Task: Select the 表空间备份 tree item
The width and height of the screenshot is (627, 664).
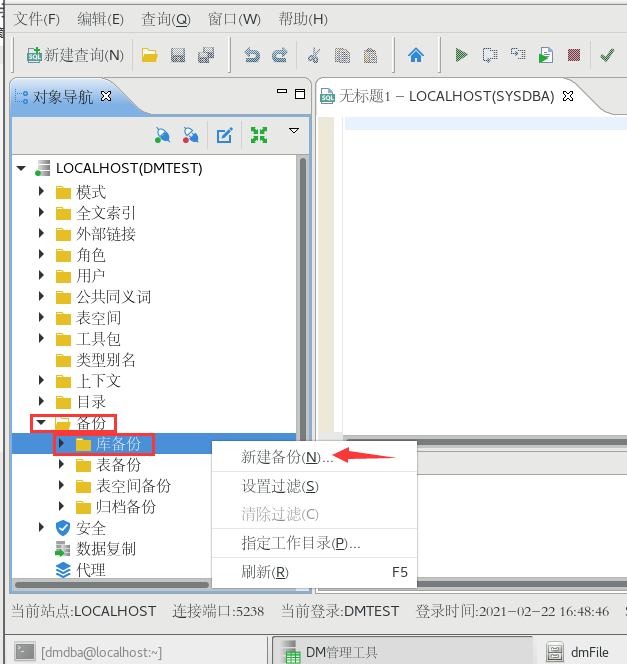Action: click(133, 485)
